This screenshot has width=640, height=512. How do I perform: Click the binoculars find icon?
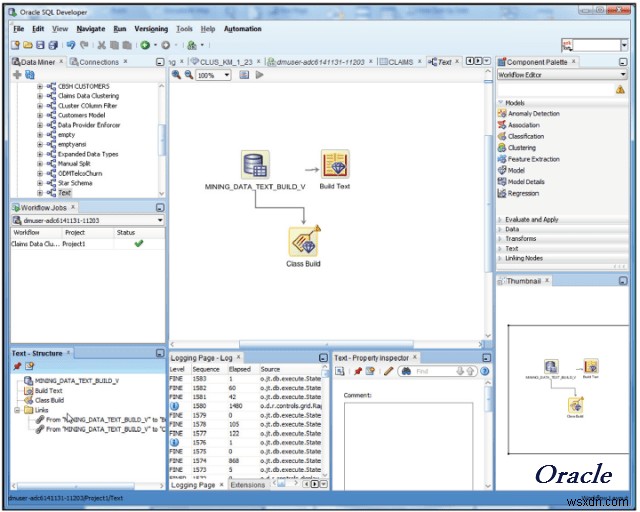[407, 371]
